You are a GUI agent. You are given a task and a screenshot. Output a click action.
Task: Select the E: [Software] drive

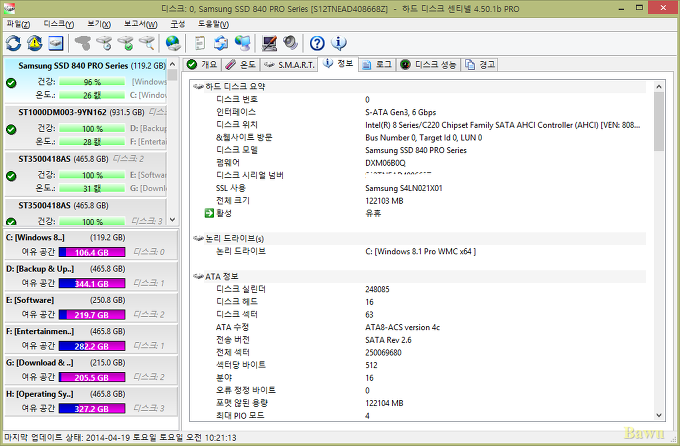tap(91, 308)
